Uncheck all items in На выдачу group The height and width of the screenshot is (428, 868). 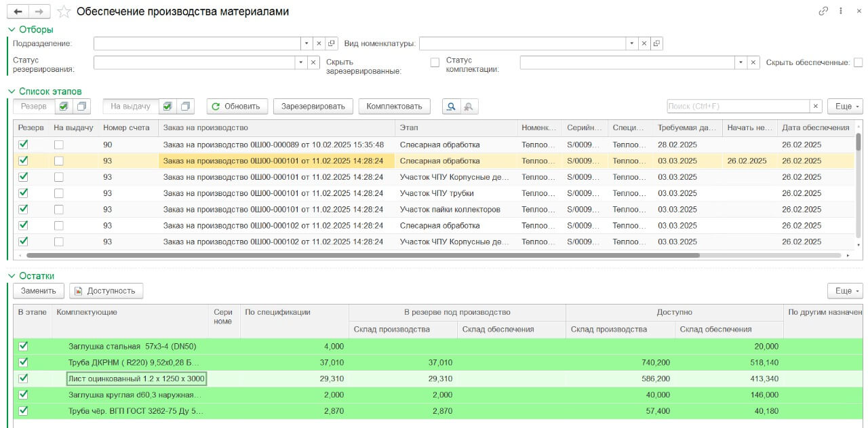(x=186, y=106)
